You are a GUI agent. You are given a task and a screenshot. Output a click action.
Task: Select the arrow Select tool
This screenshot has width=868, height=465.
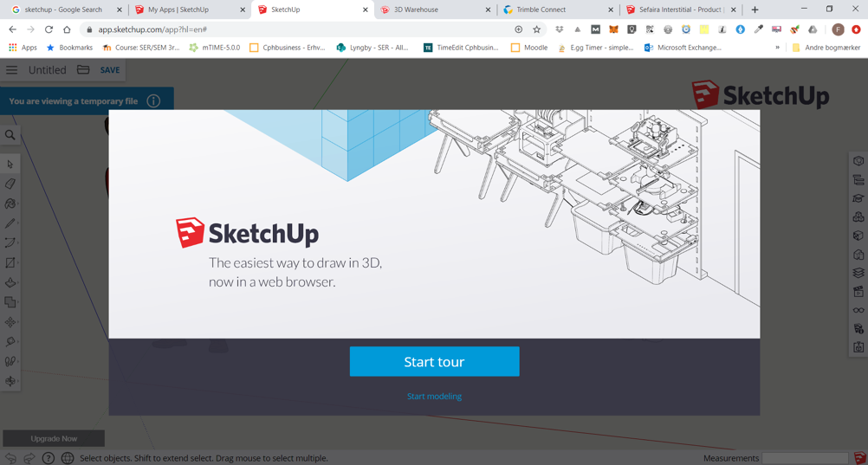tap(10, 164)
